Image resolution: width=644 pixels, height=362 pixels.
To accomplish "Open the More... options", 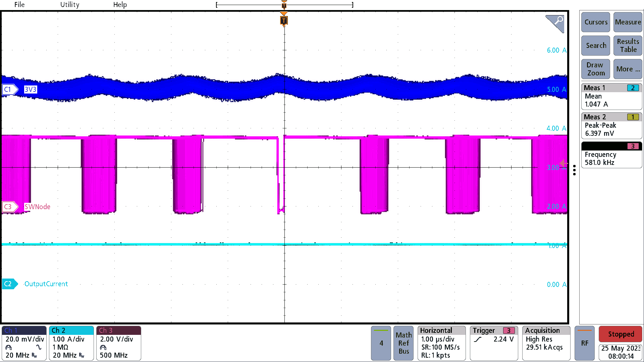I will (628, 69).
